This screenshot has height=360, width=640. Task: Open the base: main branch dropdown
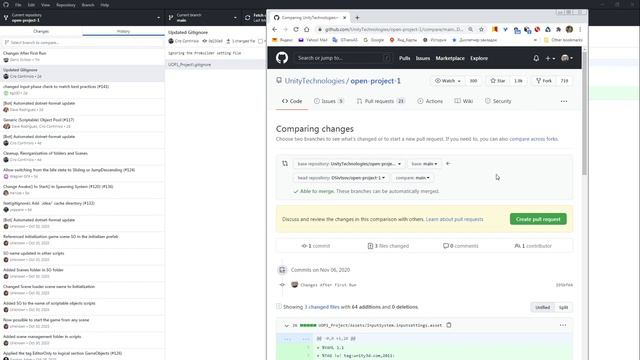point(424,164)
